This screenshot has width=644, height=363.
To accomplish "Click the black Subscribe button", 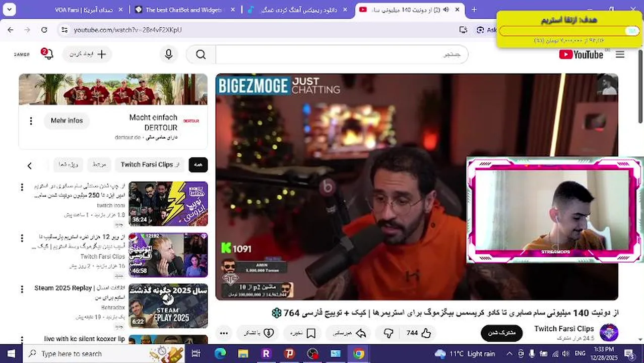I will tap(501, 333).
